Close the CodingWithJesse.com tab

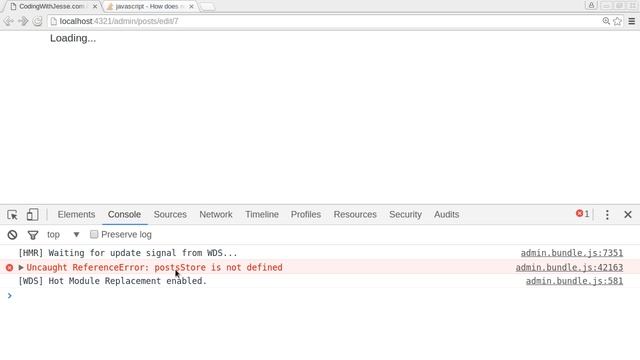tap(95, 7)
